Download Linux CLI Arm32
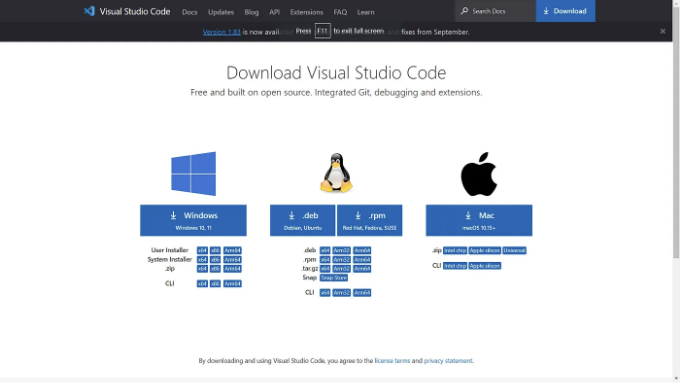 click(341, 293)
